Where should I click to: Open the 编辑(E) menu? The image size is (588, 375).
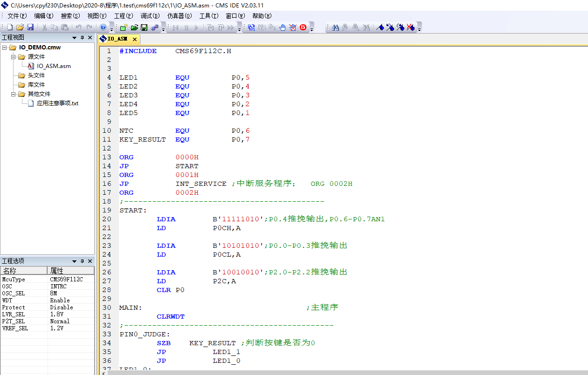tap(44, 16)
